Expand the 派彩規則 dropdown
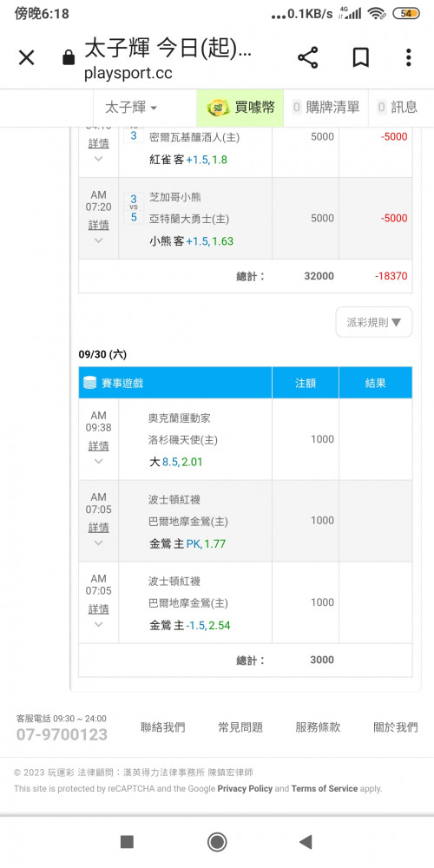This screenshot has height=868, width=434. [374, 322]
